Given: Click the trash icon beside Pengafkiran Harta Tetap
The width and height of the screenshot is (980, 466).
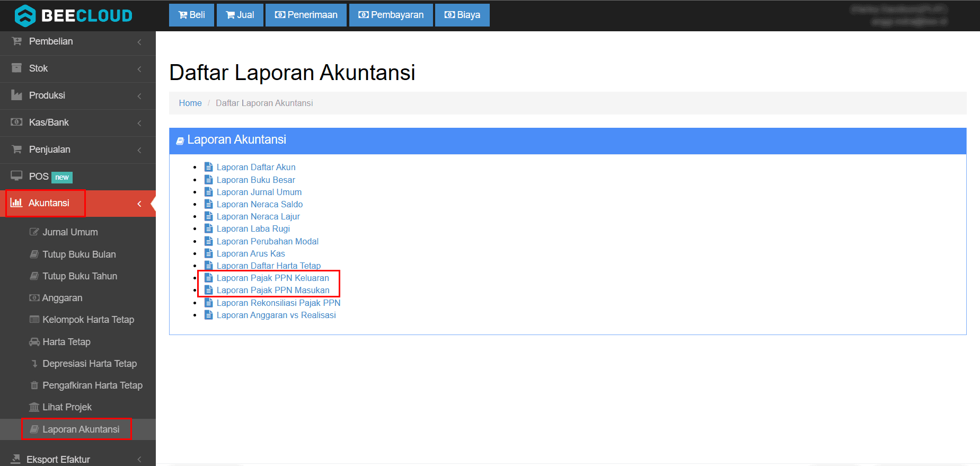Looking at the screenshot, I should click(x=34, y=385).
